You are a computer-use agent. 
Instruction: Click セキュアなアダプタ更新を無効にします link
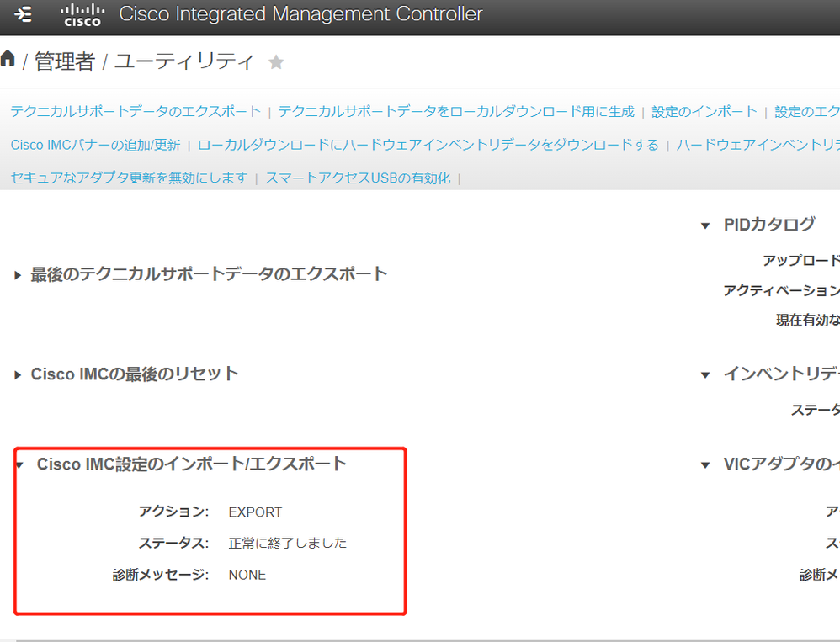coord(129,178)
